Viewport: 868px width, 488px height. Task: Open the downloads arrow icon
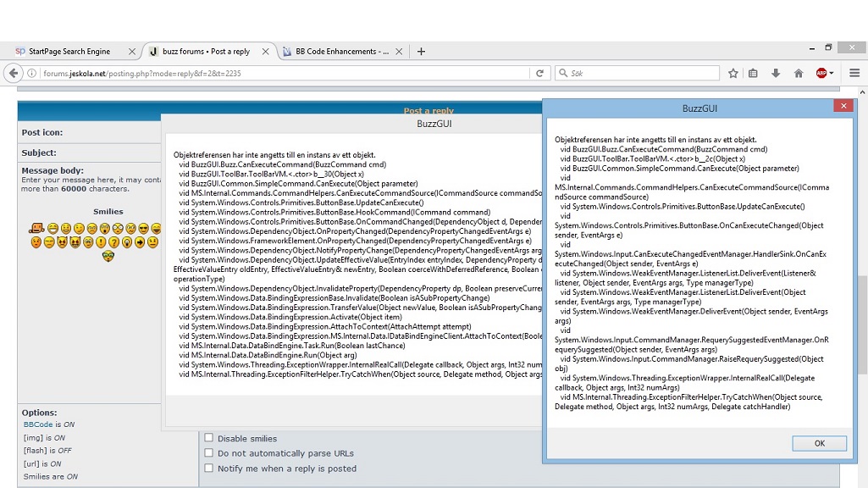coord(776,74)
